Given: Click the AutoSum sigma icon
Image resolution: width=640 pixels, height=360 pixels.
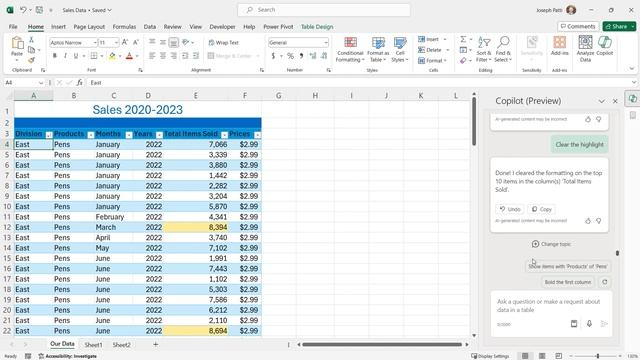Looking at the screenshot, I should 463,39.
